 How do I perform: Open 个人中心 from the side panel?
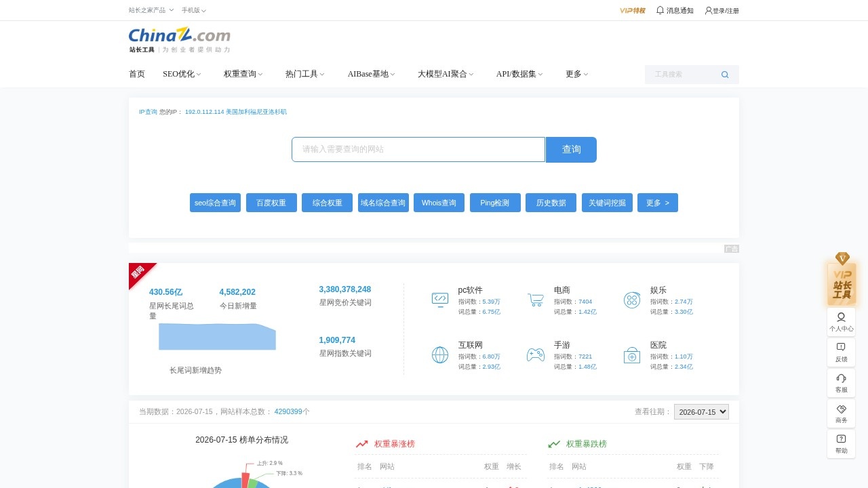[x=841, y=322]
